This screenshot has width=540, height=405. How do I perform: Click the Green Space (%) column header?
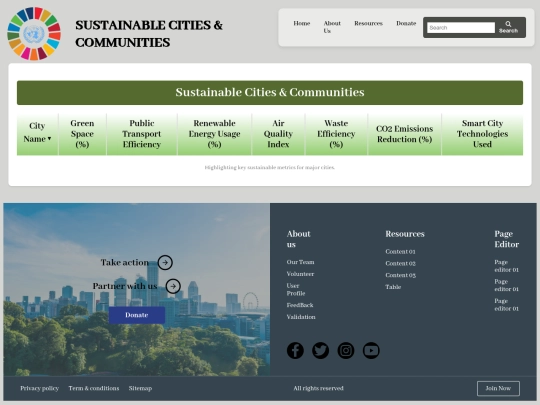tap(82, 134)
